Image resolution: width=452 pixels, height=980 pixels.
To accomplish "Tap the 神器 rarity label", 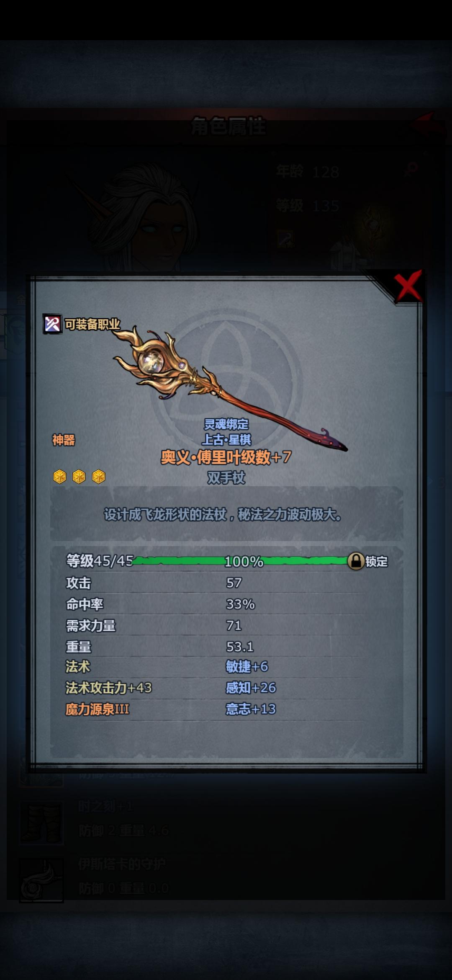I will tap(64, 440).
